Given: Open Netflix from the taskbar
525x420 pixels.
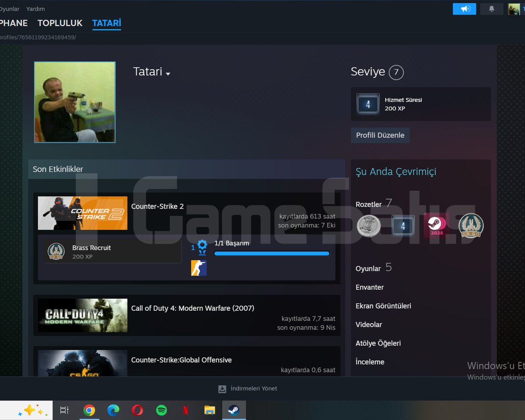Looking at the screenshot, I should (x=185, y=410).
